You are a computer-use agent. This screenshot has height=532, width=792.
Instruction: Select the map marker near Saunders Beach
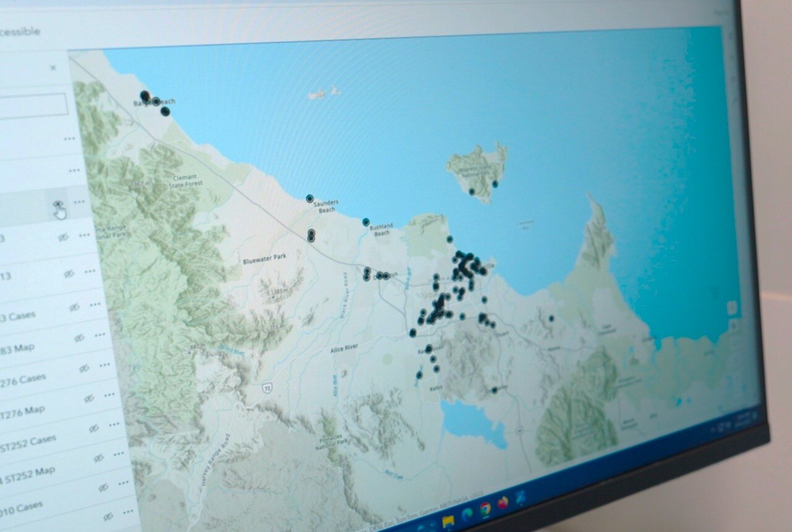[308, 200]
